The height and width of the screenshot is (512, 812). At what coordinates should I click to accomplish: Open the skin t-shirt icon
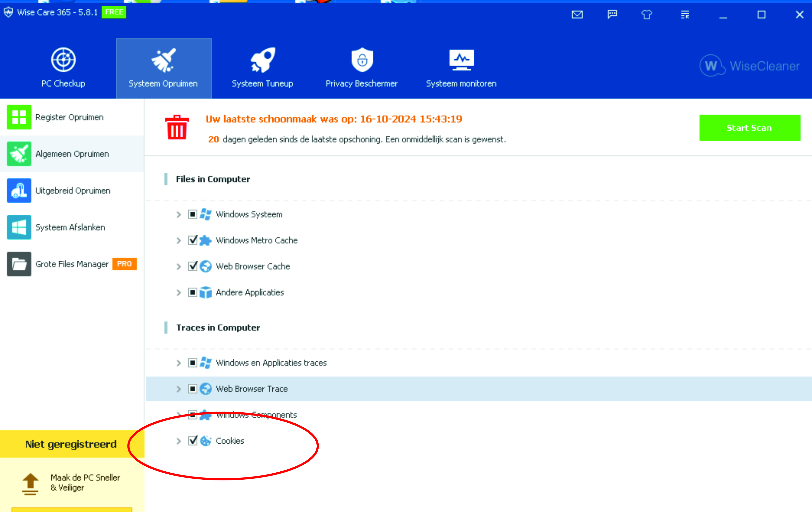coord(646,14)
